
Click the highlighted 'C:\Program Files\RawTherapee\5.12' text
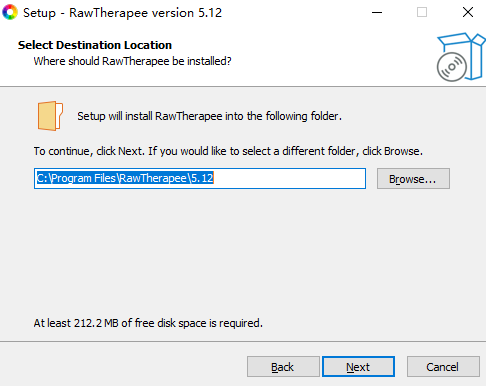pyautogui.click(x=125, y=178)
